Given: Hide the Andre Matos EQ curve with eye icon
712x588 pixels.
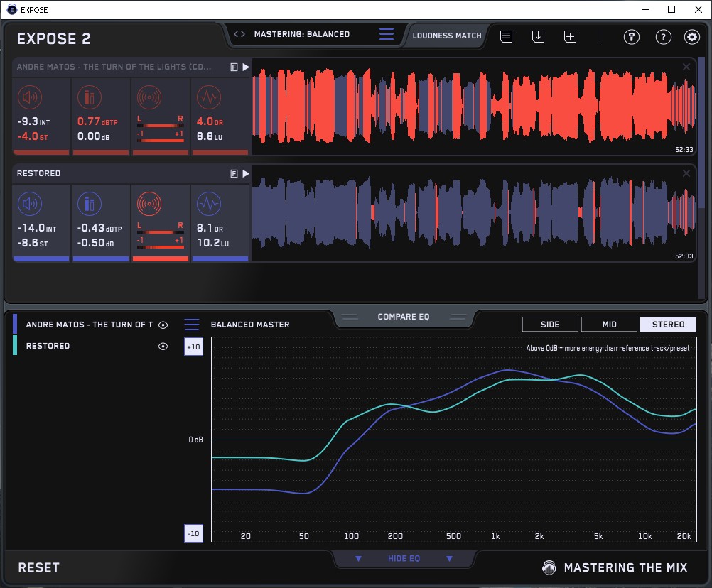Looking at the screenshot, I should click(163, 325).
